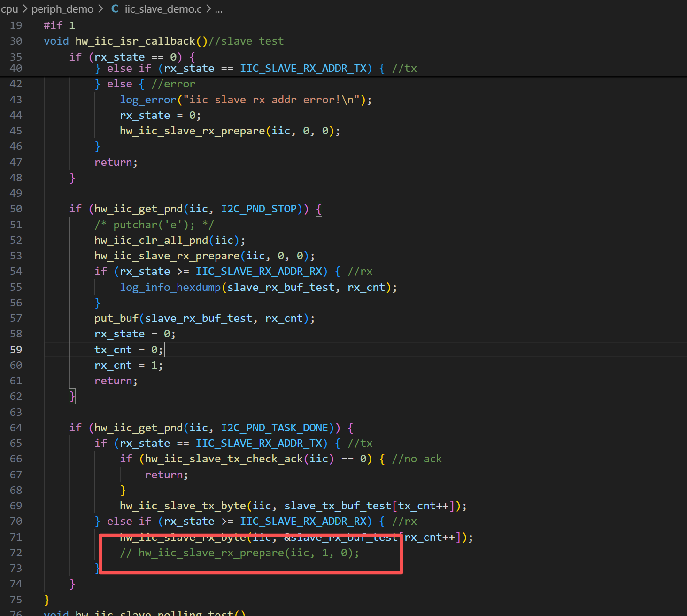Click 'IIC_SLAVE_RX_ADDR_RX' on line 70
687x616 pixels.
(303, 521)
